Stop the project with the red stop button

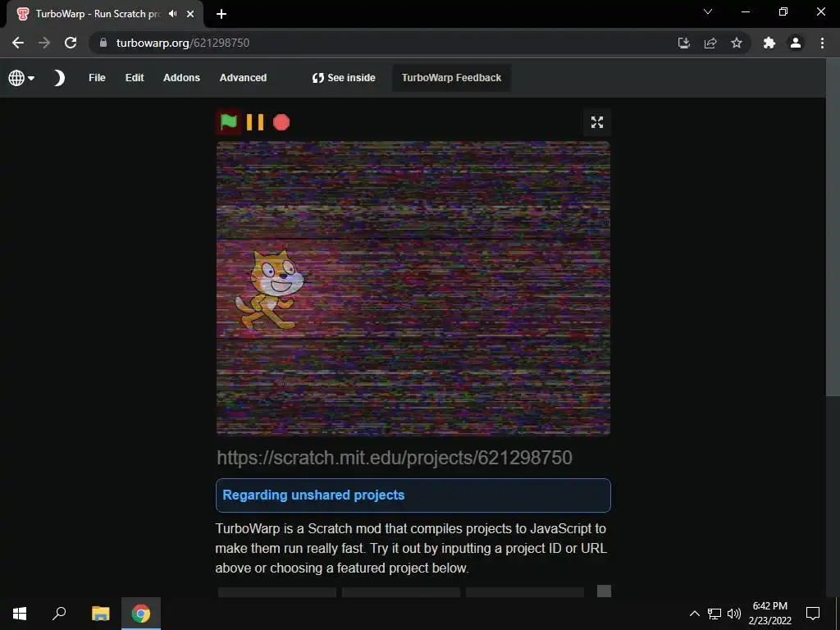coord(281,123)
